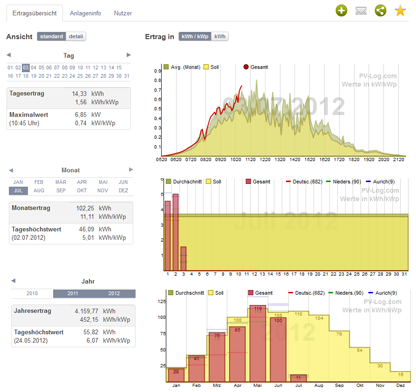416x392 pixels.
Task: Toggle Durchschnitt legend in month chart
Action: click(x=184, y=182)
